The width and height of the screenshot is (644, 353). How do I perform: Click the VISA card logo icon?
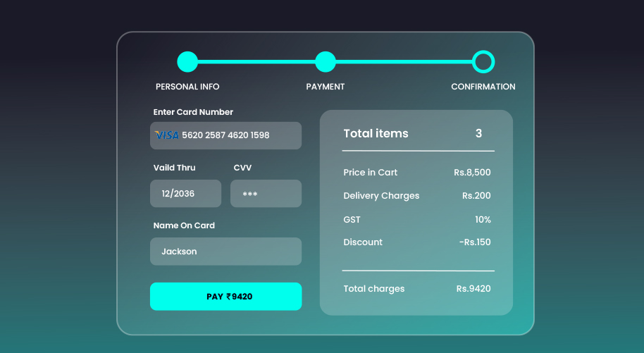tap(167, 135)
